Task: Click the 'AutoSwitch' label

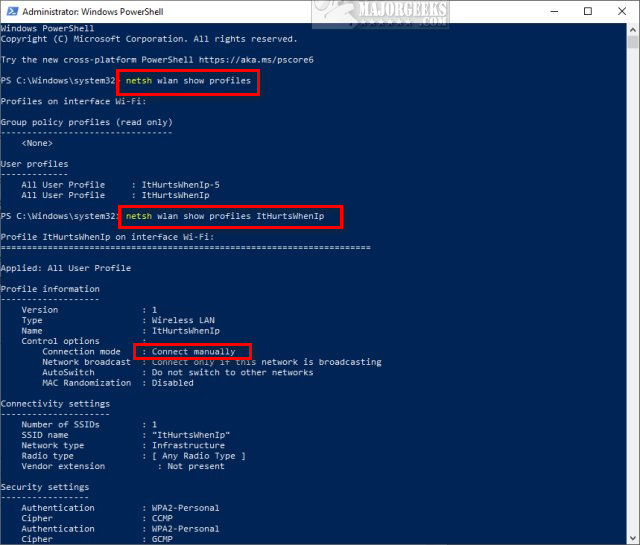Action: click(x=68, y=373)
